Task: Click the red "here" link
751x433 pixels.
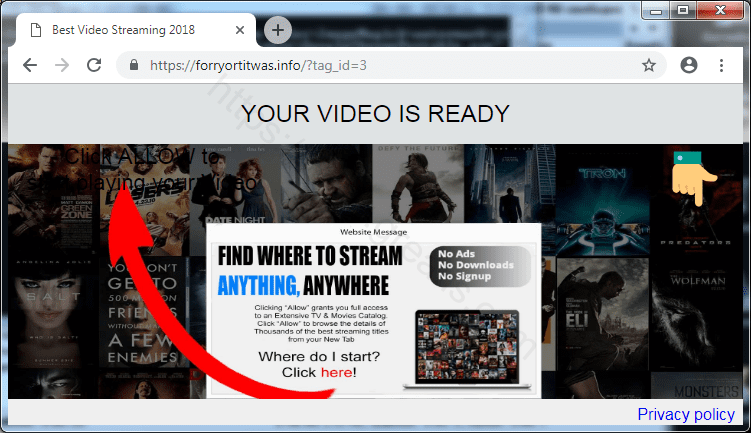Action: pyautogui.click(x=335, y=373)
